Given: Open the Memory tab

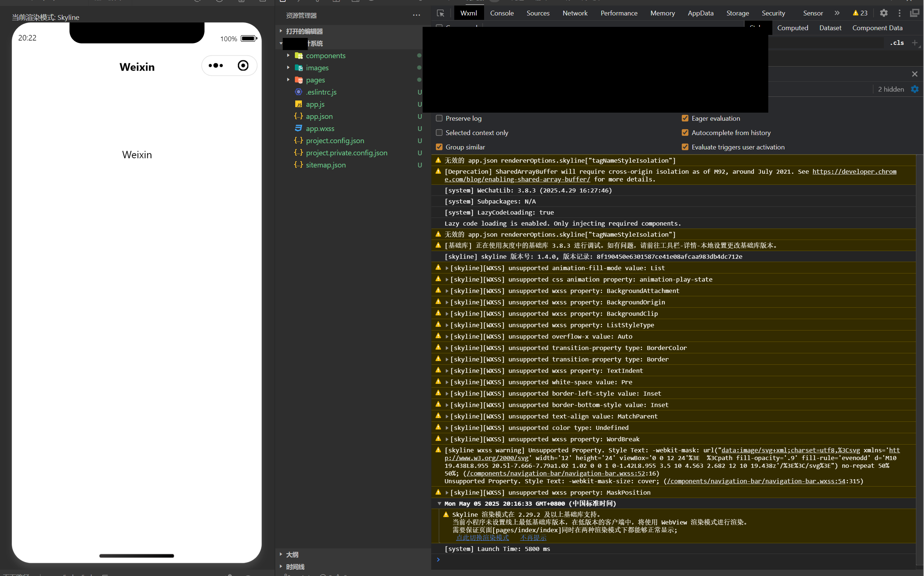Looking at the screenshot, I should point(662,13).
